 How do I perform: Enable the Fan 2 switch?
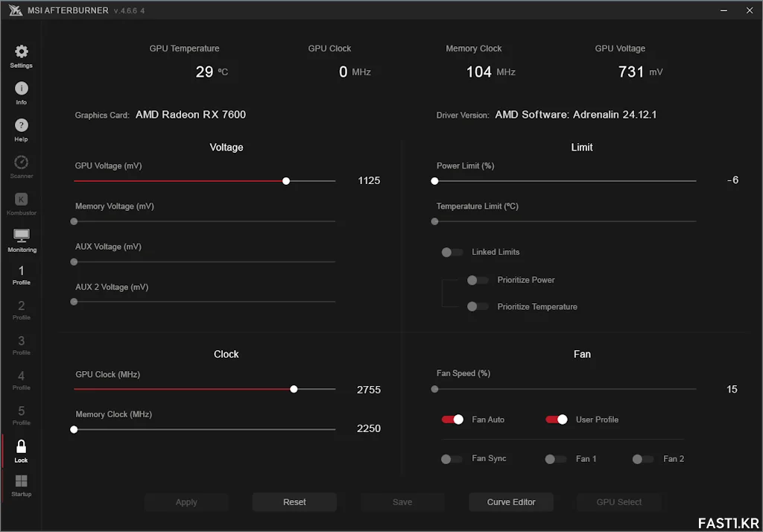(x=642, y=459)
